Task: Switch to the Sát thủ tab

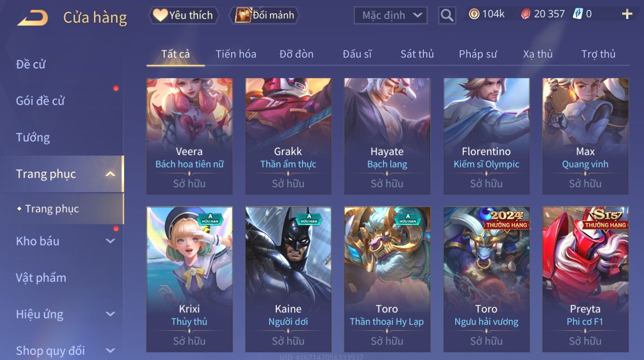Action: [x=417, y=54]
